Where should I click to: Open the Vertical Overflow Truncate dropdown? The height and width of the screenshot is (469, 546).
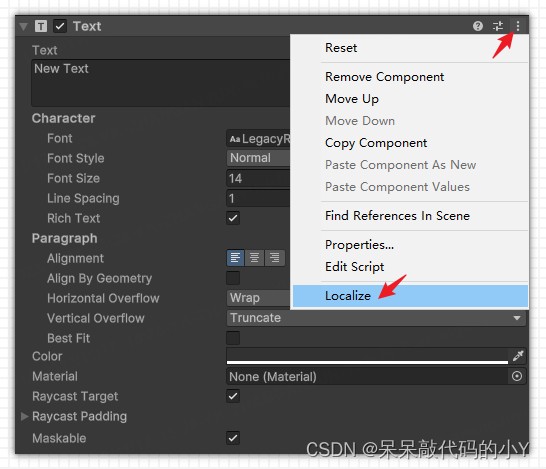pyautogui.click(x=376, y=318)
